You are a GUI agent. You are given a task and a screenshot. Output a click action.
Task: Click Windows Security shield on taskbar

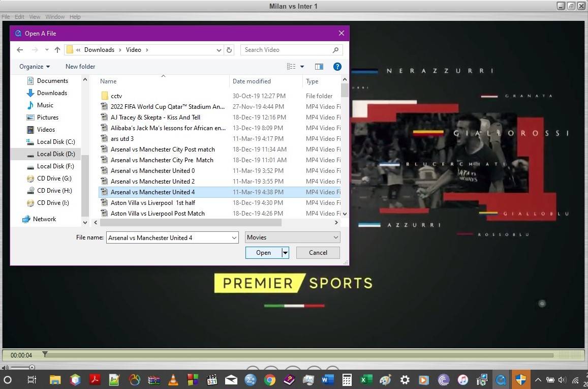tap(520, 380)
